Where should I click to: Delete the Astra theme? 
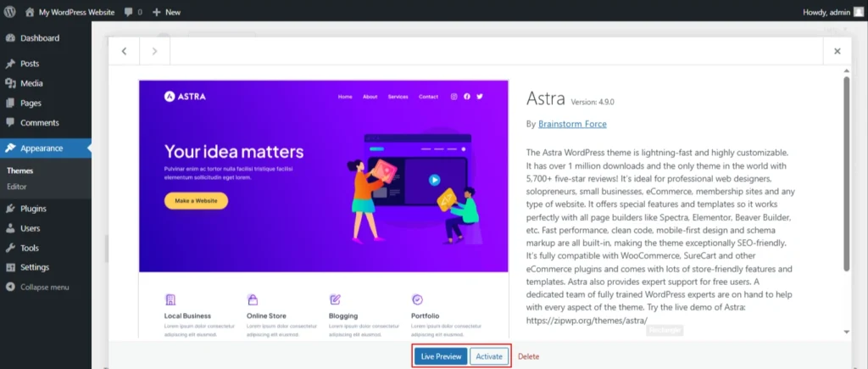click(528, 356)
